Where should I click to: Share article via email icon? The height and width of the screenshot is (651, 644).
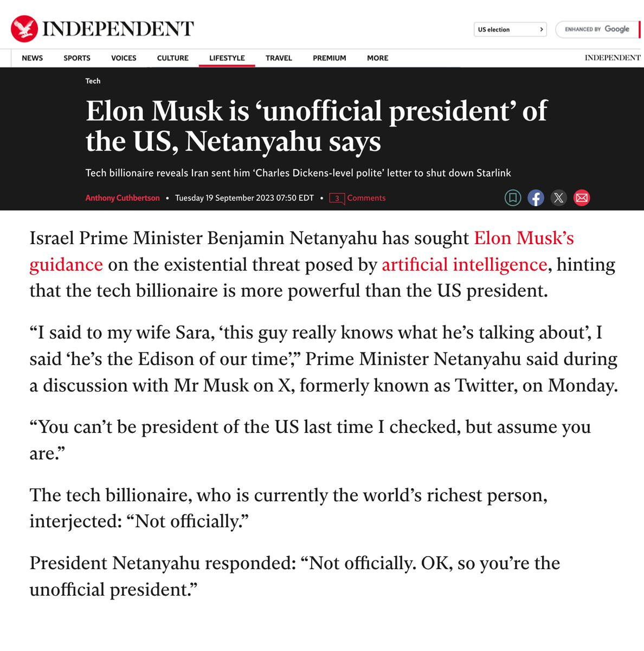[x=582, y=198]
